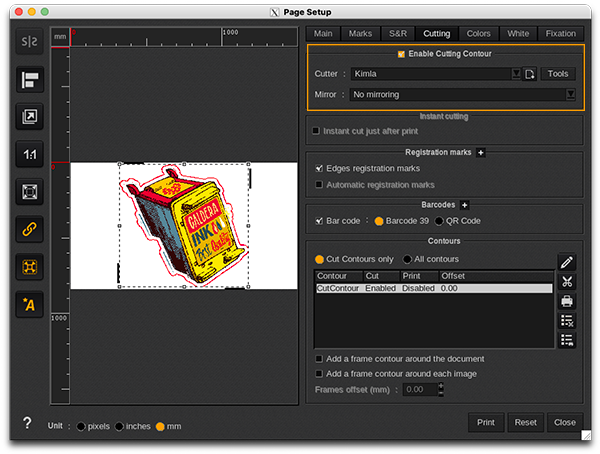Select the CutContour row in contours list

432,288
